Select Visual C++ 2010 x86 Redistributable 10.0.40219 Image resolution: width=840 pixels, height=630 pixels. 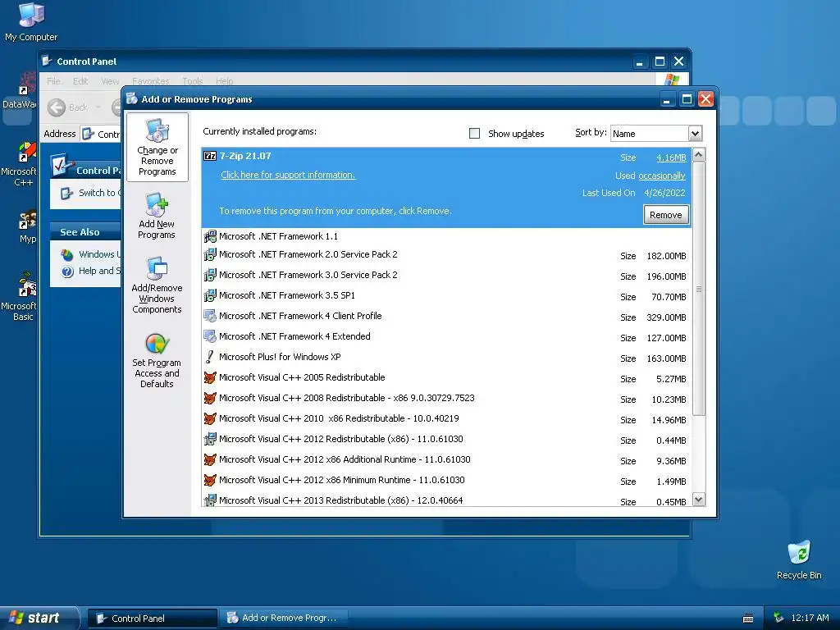446,419
